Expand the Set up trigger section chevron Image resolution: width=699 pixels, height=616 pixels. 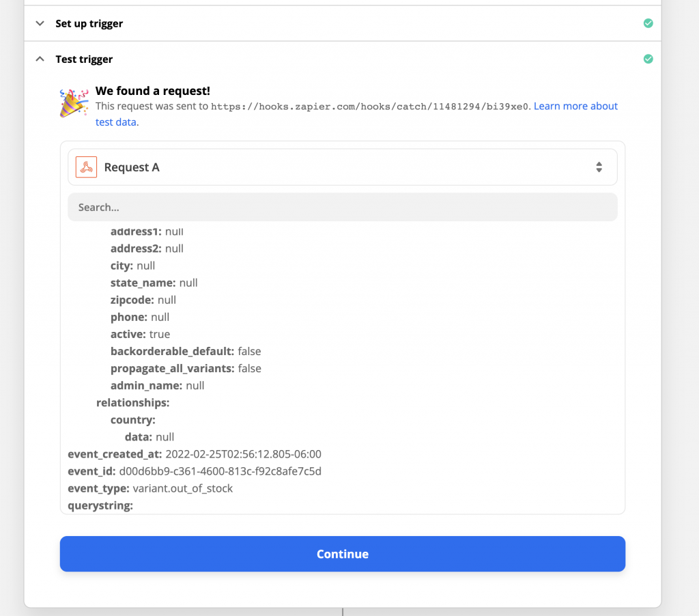tap(40, 23)
